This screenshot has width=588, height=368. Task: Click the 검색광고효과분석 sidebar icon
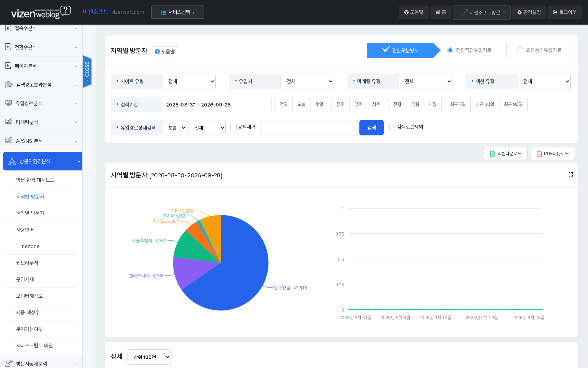pos(9,85)
